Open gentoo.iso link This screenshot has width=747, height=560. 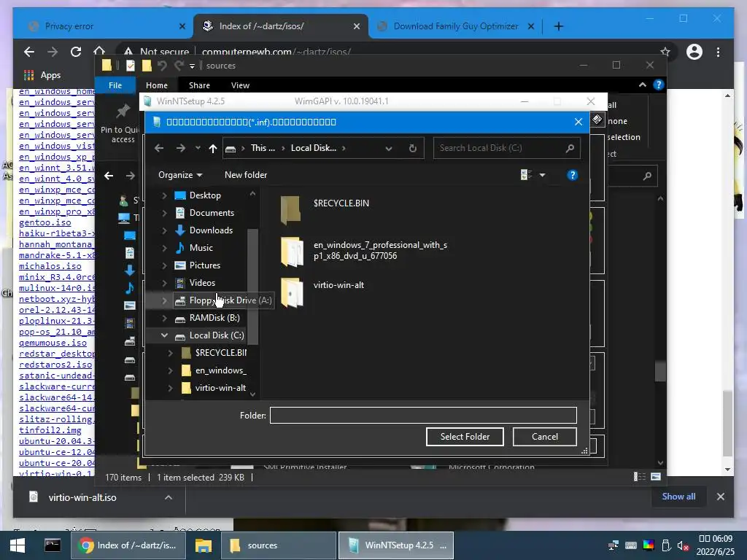coord(44,222)
